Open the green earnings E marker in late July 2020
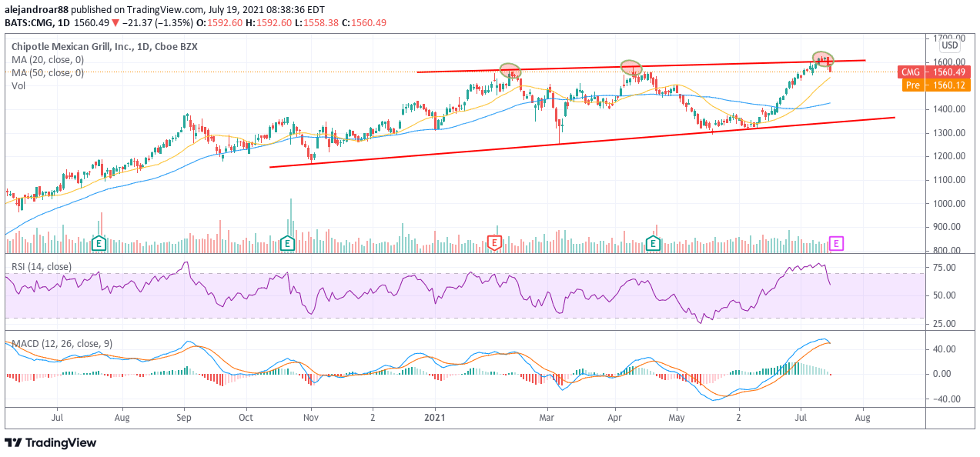The image size is (980, 457). tap(99, 243)
